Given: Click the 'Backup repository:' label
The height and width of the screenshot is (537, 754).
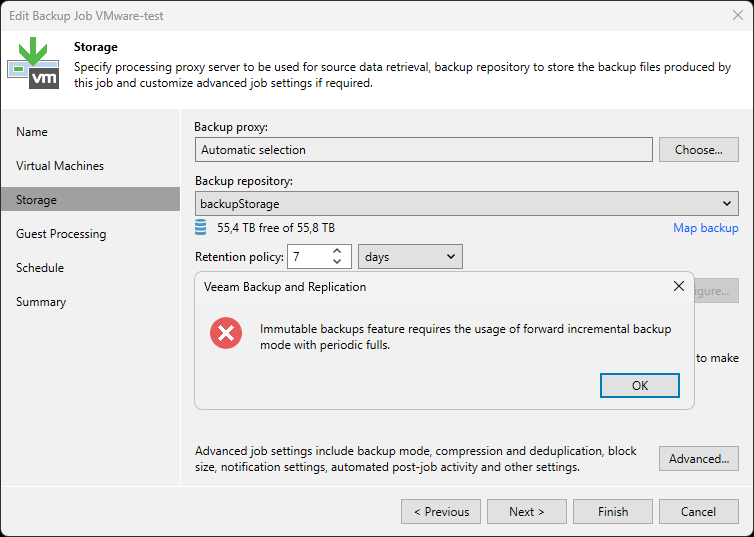Looking at the screenshot, I should (244, 181).
